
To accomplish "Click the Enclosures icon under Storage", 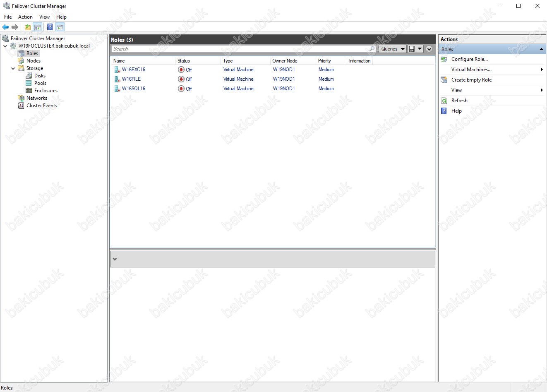I will pyautogui.click(x=29, y=91).
